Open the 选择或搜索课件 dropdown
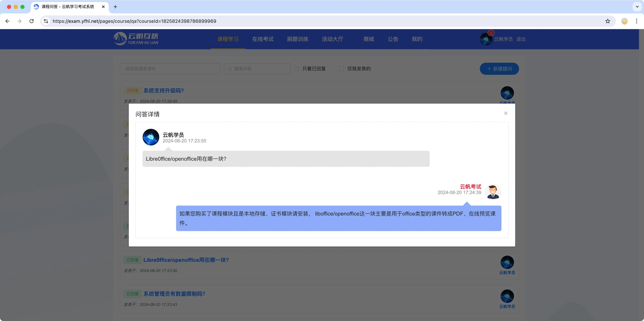The image size is (644, 321). (x=170, y=69)
